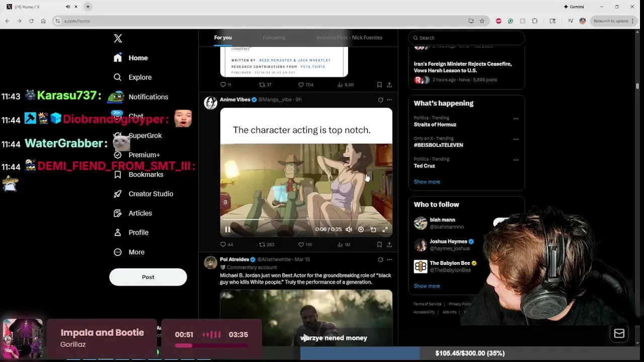Repost the Anime Vibes post
644x362 pixels.
pos(266,244)
